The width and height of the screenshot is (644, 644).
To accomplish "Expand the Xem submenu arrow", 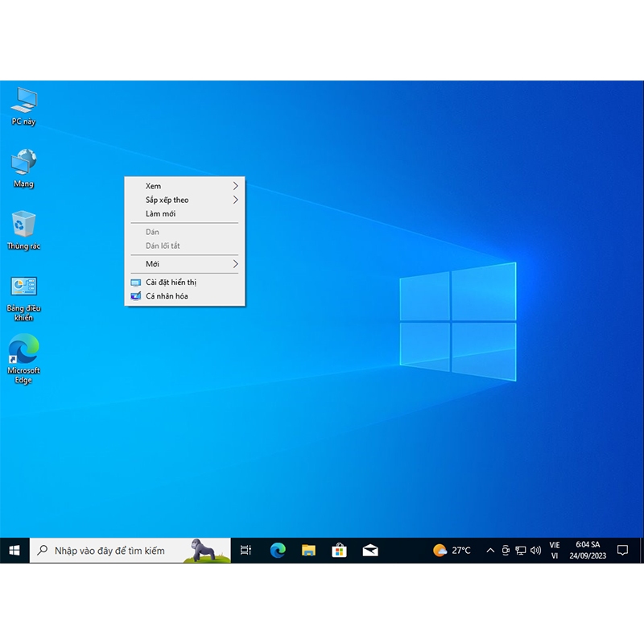I will 233,185.
